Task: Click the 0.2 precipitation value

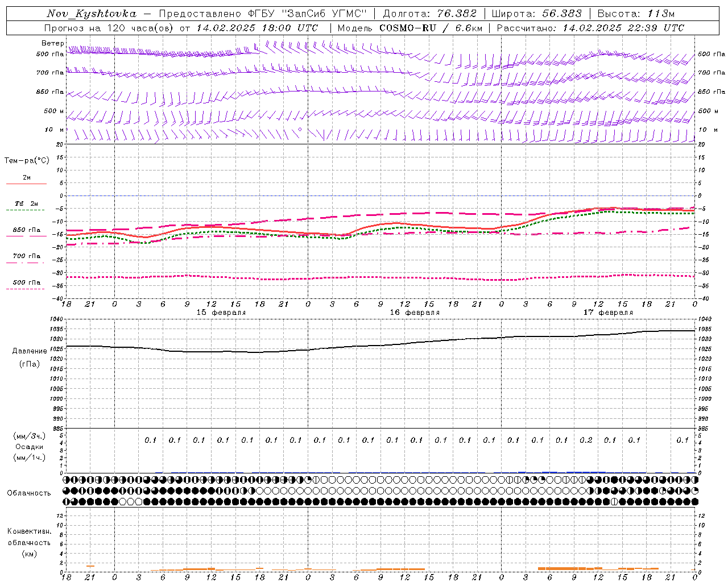Action: (586, 440)
